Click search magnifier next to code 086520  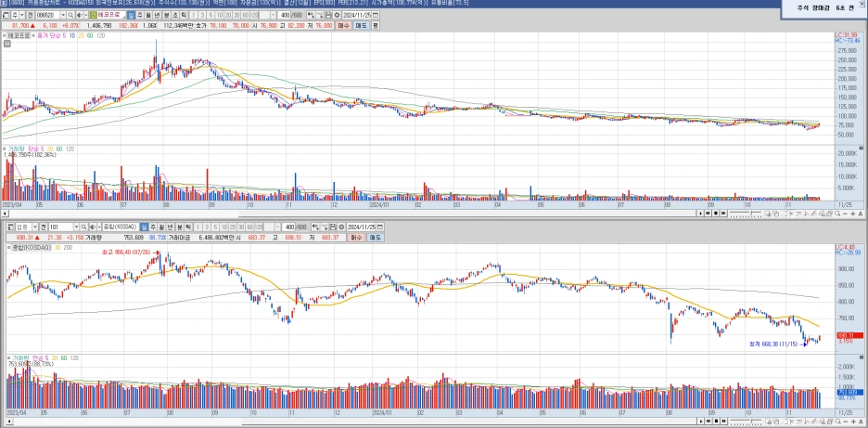(x=70, y=15)
